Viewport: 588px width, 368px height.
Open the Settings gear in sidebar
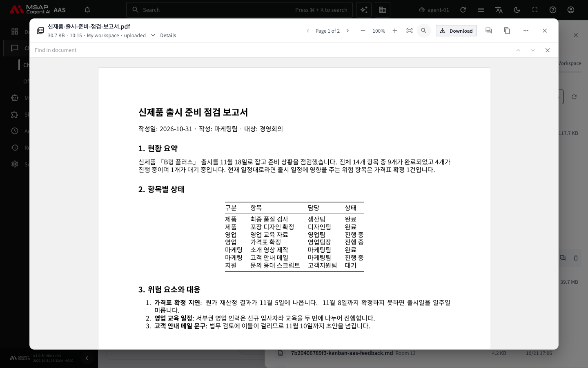click(x=15, y=164)
